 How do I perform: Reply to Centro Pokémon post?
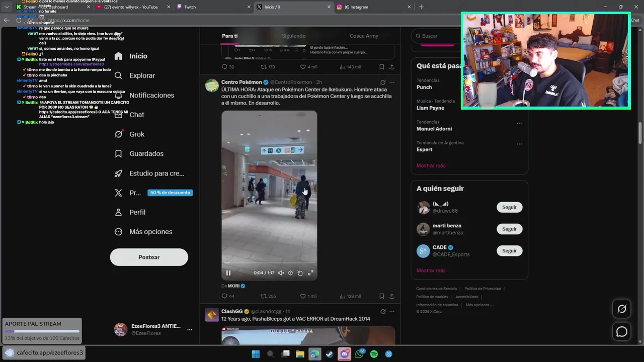228,296
